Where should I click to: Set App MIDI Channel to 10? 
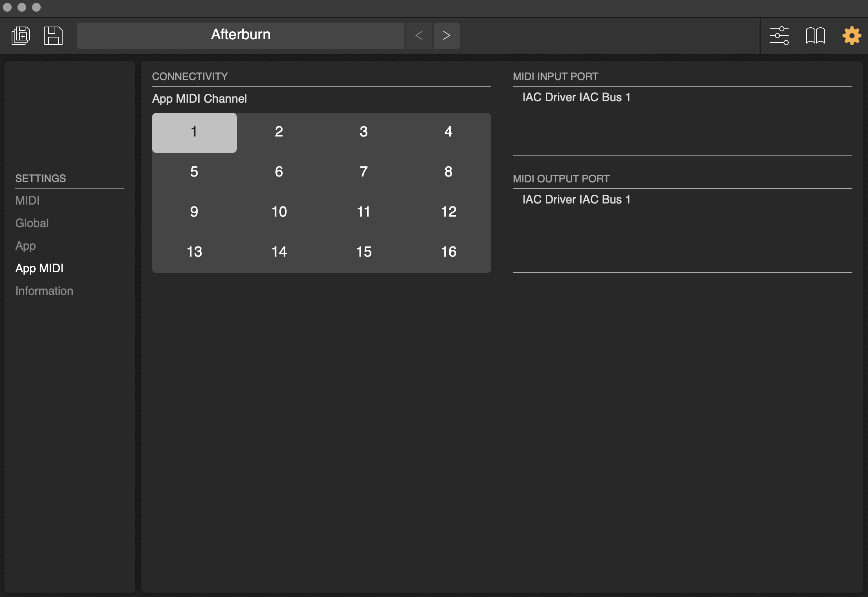tap(279, 212)
